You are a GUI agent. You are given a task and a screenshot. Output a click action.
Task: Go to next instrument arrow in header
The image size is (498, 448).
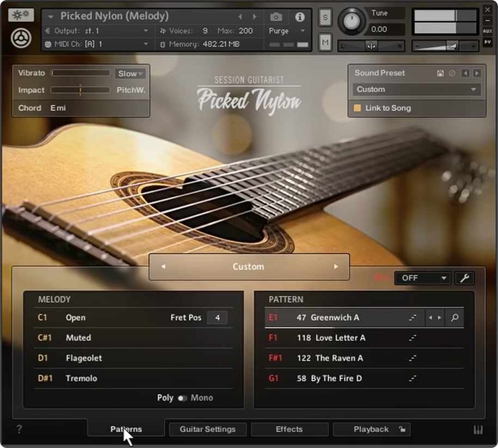(254, 16)
